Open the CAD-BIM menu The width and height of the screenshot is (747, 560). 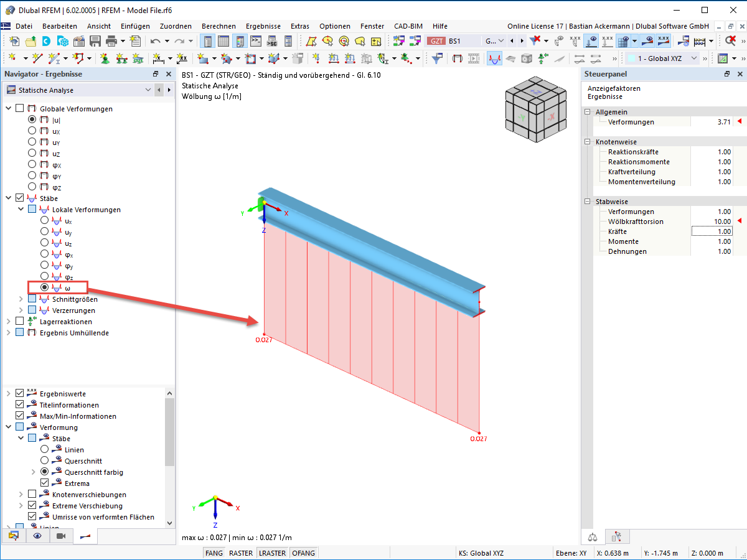coord(408,26)
